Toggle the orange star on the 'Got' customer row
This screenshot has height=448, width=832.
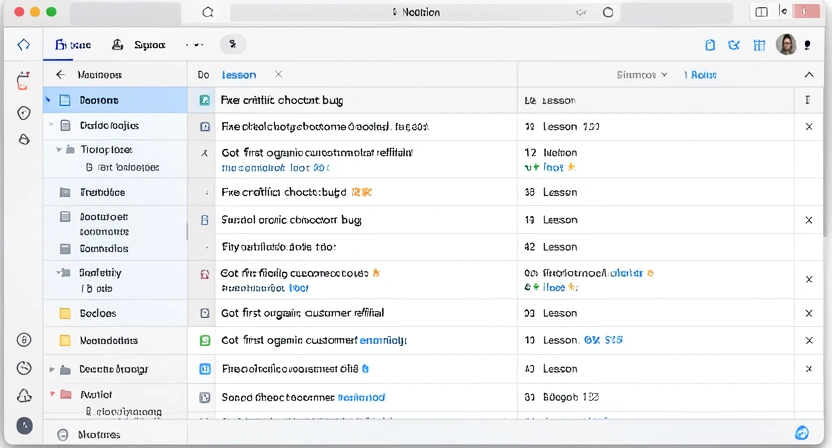point(376,273)
